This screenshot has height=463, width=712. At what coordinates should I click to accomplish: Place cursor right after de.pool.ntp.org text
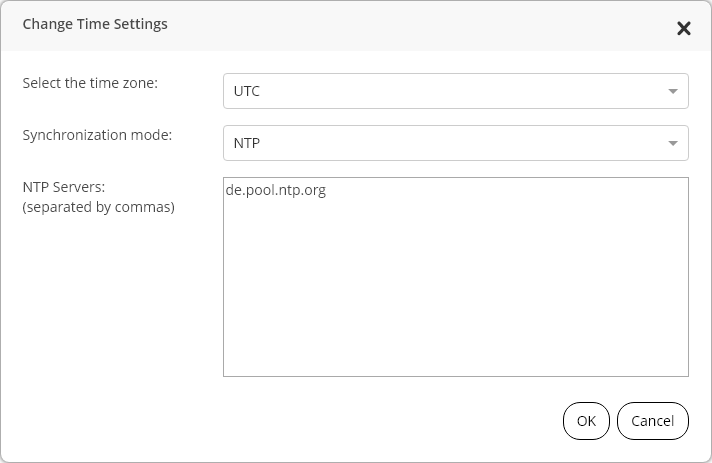[x=327, y=190]
